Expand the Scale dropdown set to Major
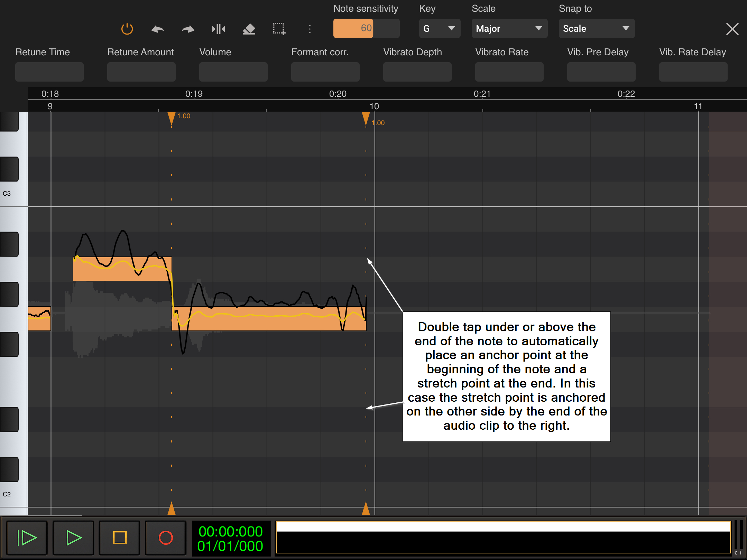The width and height of the screenshot is (747, 560). pos(509,28)
